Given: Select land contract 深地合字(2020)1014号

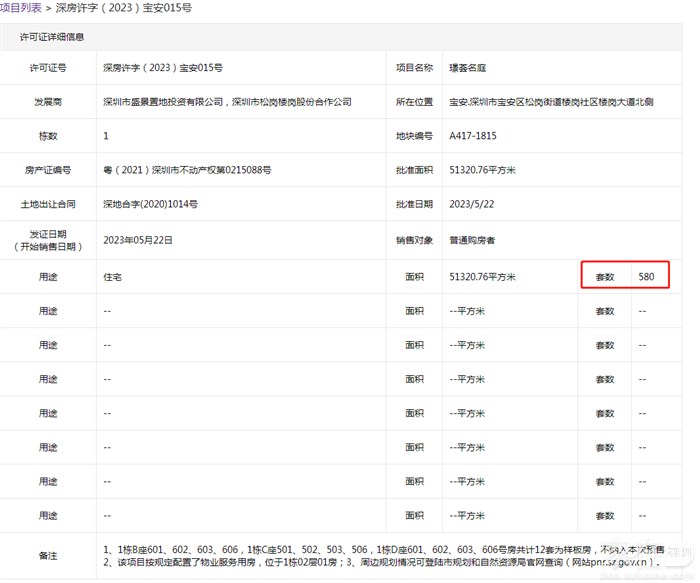Looking at the screenshot, I should point(150,204).
